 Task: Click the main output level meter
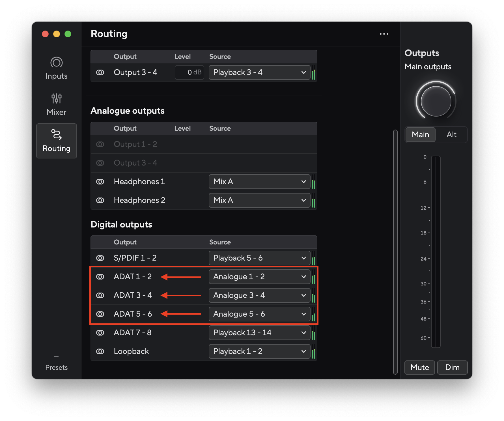point(436,252)
